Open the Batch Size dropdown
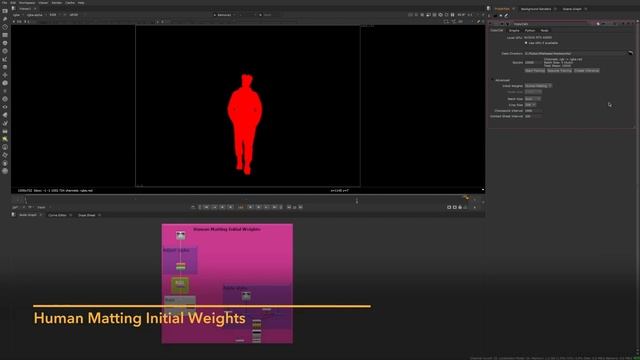 (533, 99)
